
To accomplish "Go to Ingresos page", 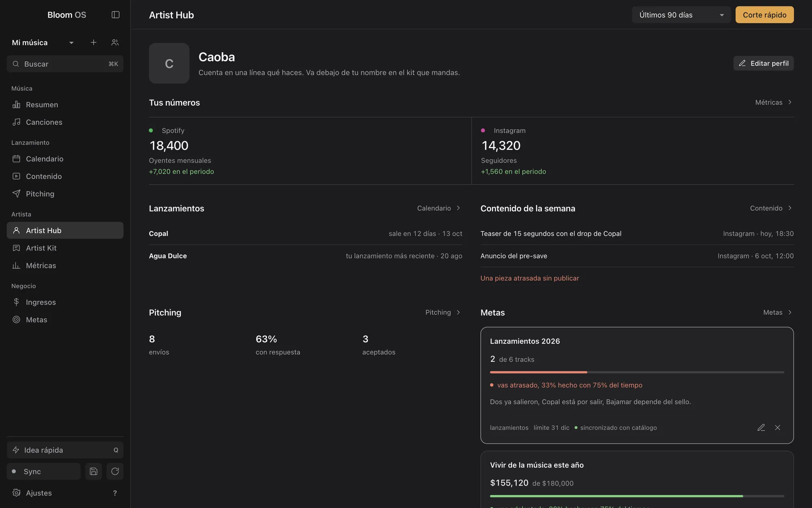I will 65,302.
